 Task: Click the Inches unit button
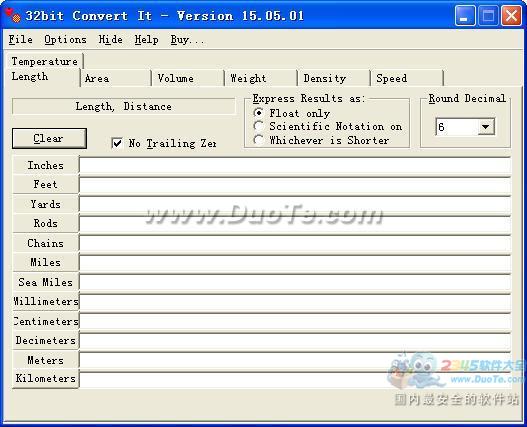point(45,165)
